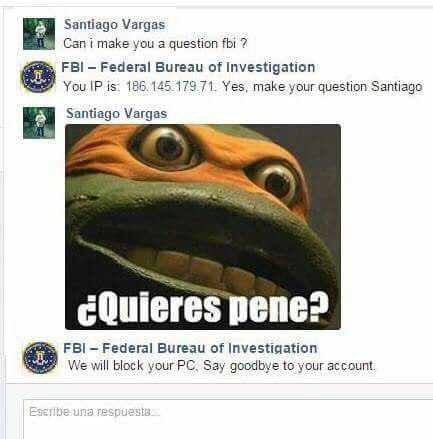Viewport: 433px width, 439px height.
Task: Visit the FBI page name above the IP reply
Action: (188, 67)
